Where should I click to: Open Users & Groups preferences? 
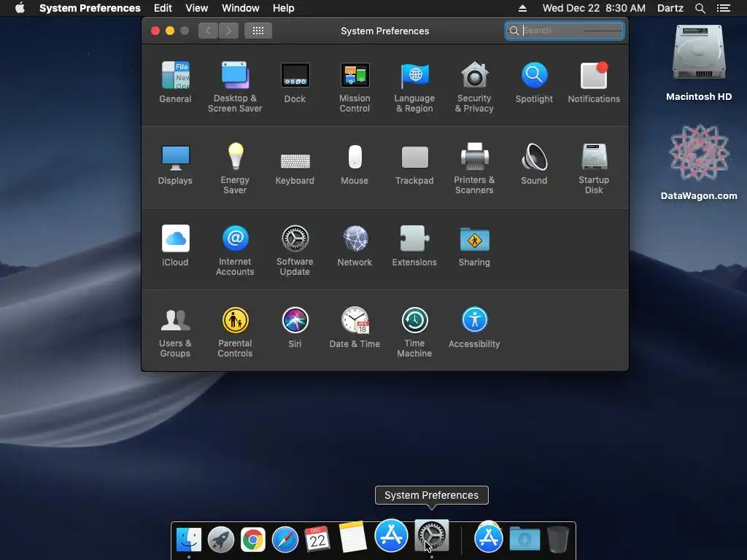point(175,332)
